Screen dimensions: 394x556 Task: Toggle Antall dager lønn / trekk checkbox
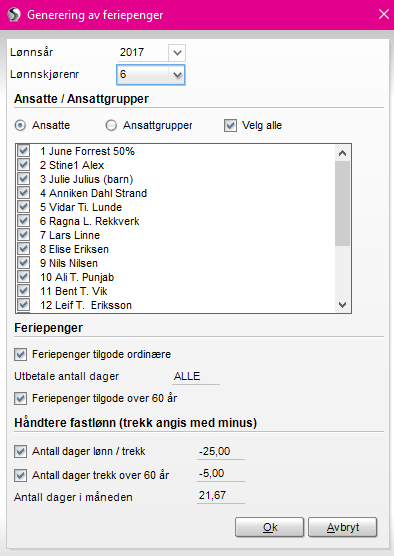click(20, 451)
